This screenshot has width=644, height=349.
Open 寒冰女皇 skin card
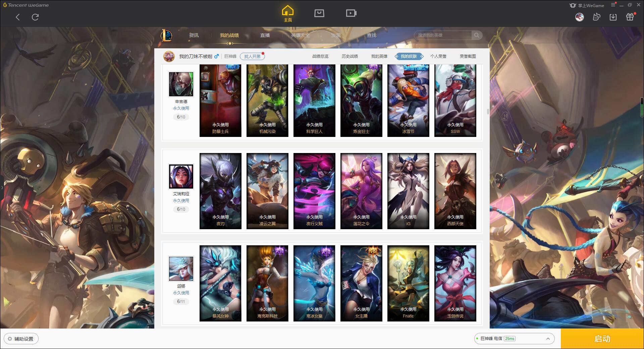[314, 284]
